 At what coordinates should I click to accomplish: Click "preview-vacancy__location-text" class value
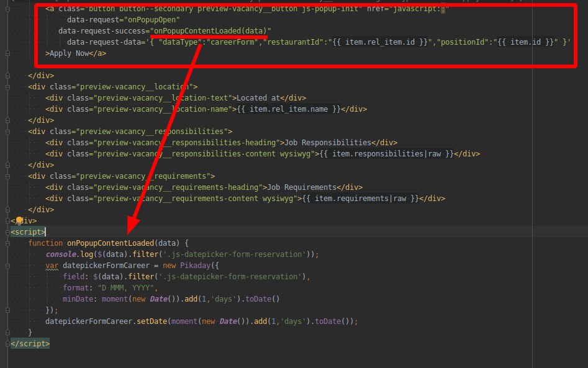click(163, 98)
